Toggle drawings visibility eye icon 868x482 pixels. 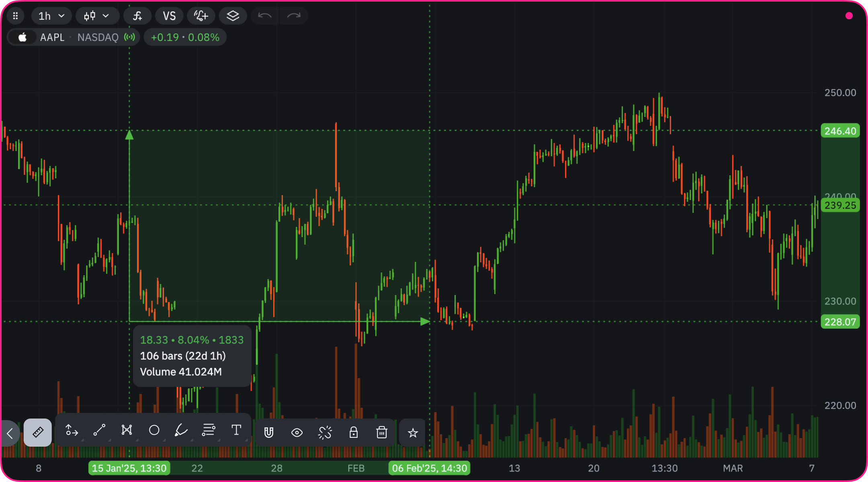[297, 433]
